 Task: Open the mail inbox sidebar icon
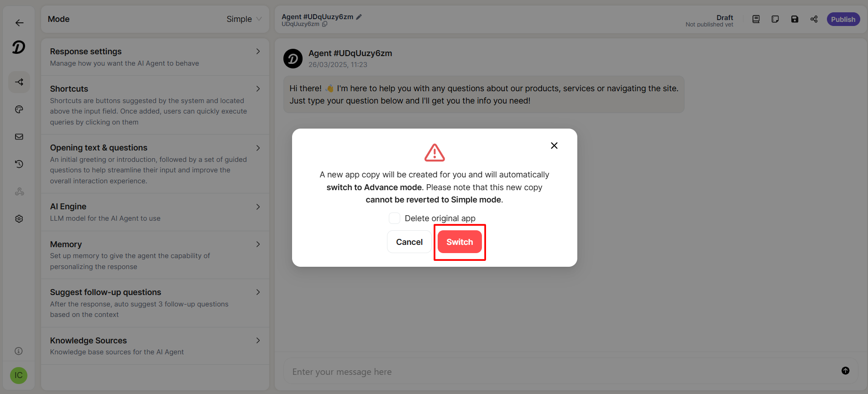19,137
